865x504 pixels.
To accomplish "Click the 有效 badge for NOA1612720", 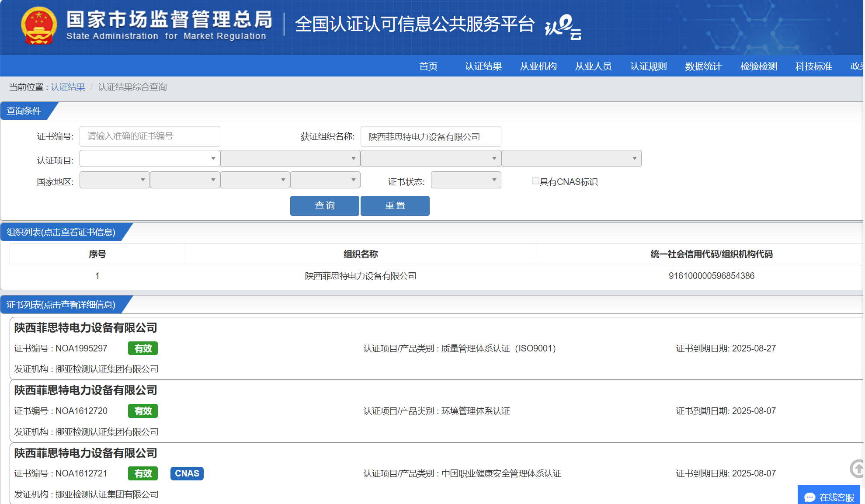I will click(143, 411).
